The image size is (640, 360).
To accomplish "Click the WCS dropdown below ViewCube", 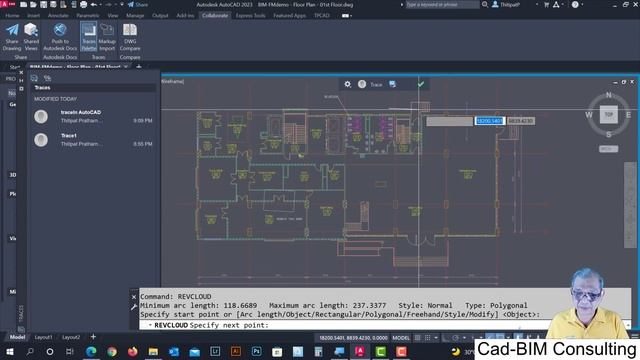I will (608, 149).
